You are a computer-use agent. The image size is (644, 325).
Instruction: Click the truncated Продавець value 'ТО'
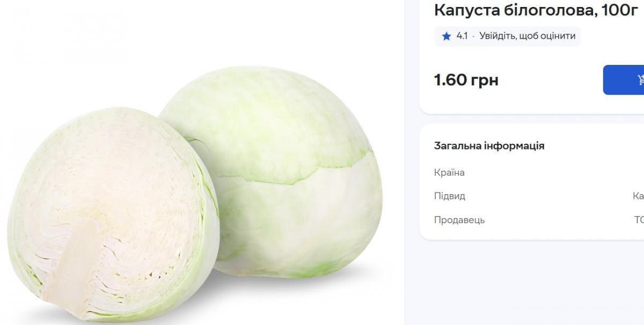coord(639,220)
